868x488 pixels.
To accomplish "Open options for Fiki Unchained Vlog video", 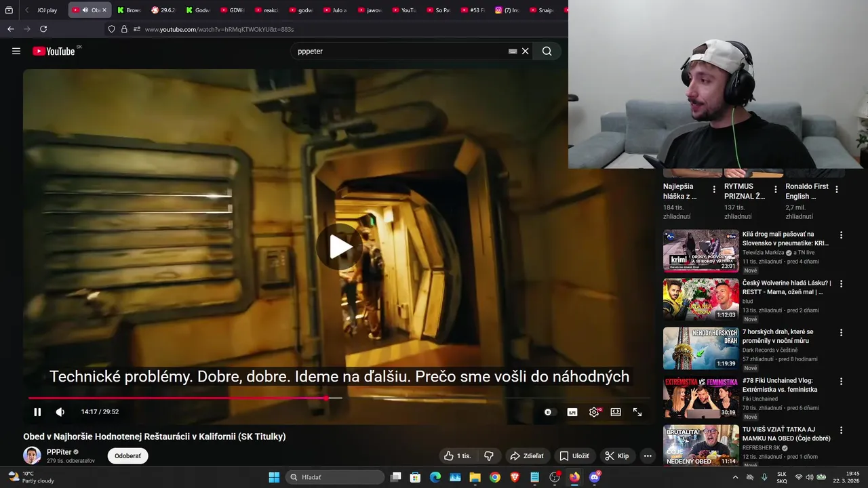I will pyautogui.click(x=841, y=381).
